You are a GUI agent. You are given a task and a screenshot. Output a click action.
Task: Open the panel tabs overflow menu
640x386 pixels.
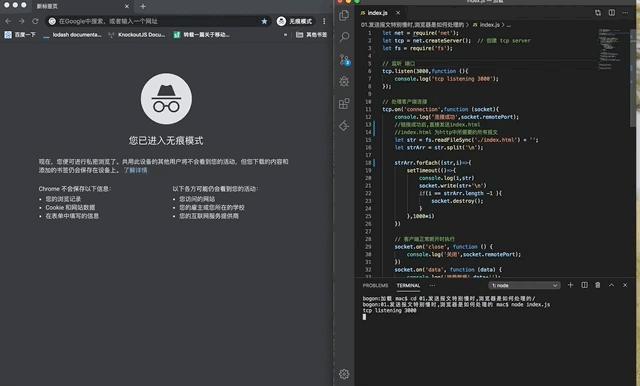click(432, 286)
